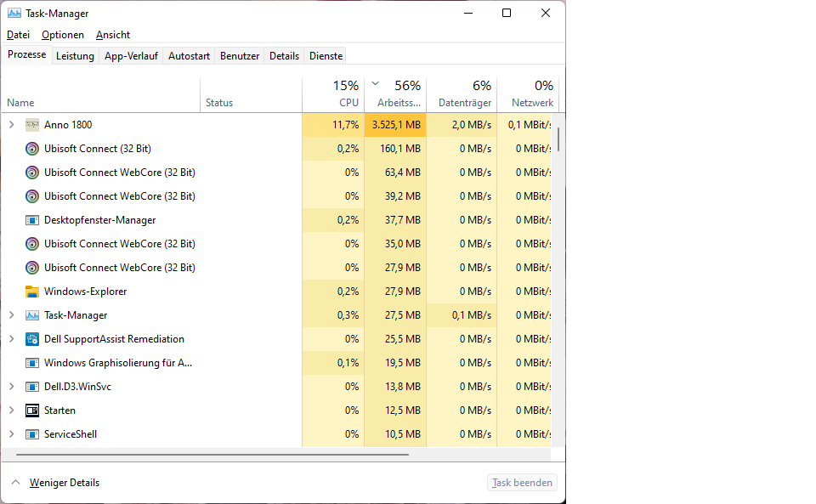The image size is (816, 504).
Task: Click the 160,1 MB memory value
Action: click(400, 149)
